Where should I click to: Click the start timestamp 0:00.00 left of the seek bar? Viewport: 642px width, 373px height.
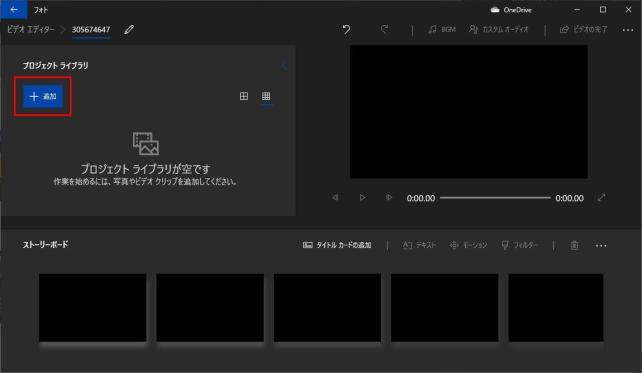pyautogui.click(x=420, y=198)
